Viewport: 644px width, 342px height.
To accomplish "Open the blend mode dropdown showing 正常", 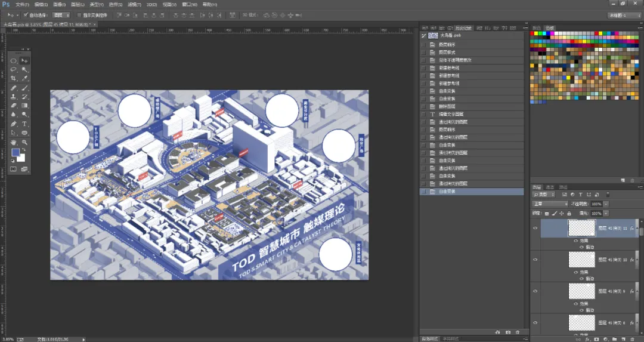I will point(550,204).
